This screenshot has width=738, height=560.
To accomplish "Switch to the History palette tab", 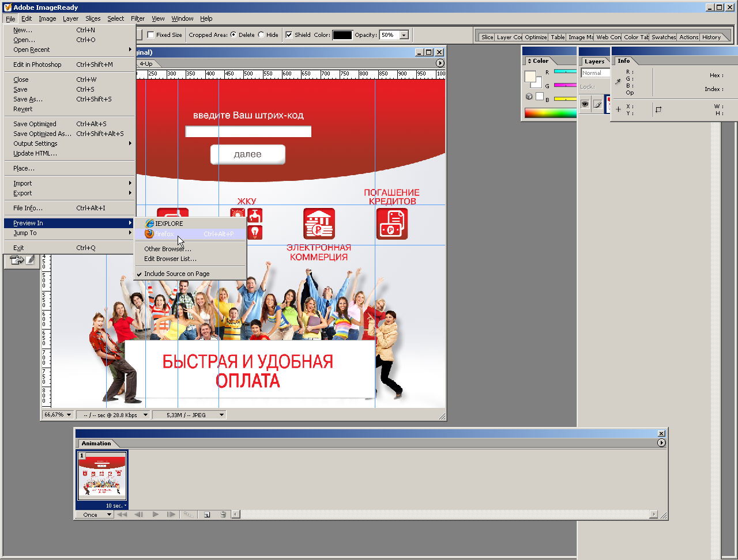I will (711, 37).
